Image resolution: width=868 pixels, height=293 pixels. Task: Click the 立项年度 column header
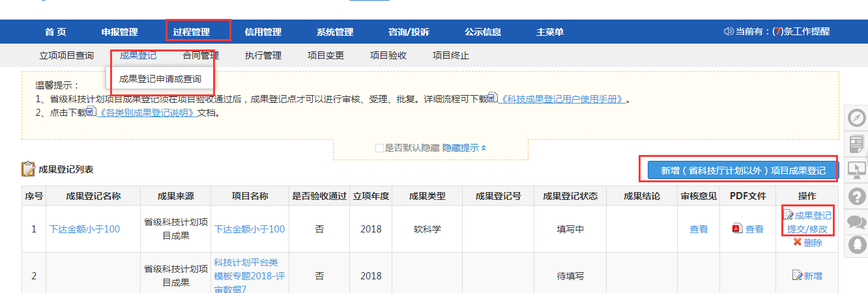click(x=371, y=196)
